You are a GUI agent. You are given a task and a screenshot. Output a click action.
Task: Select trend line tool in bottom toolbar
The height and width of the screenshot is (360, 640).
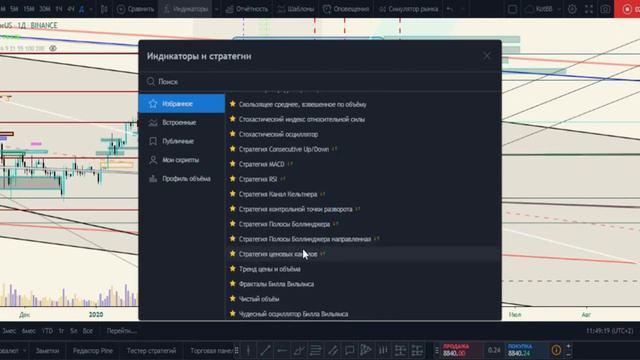(265, 350)
